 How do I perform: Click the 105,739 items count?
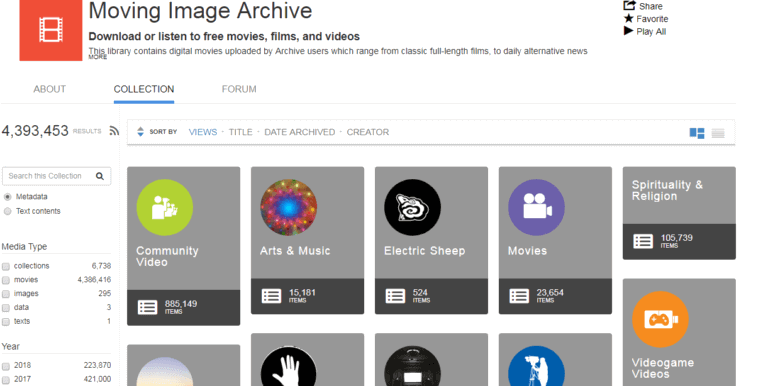[x=676, y=238]
